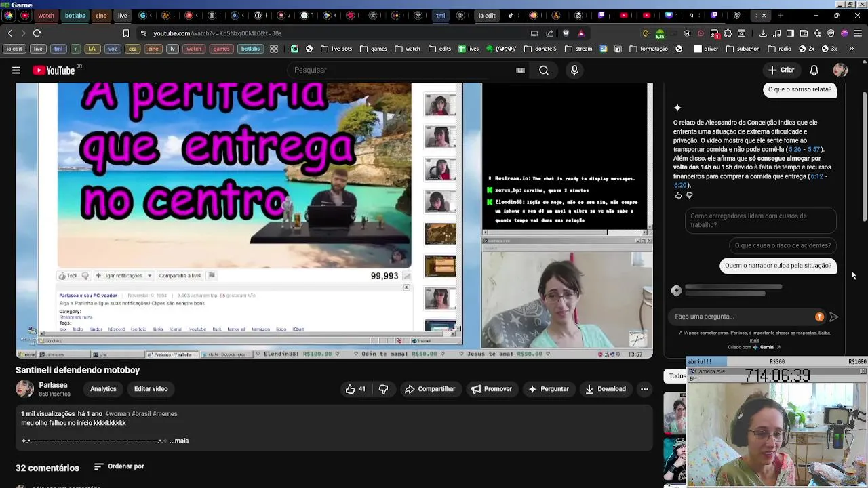Viewport: 868px width, 488px height.
Task: Go back to the previous page
Action: pyautogui.click(x=9, y=33)
